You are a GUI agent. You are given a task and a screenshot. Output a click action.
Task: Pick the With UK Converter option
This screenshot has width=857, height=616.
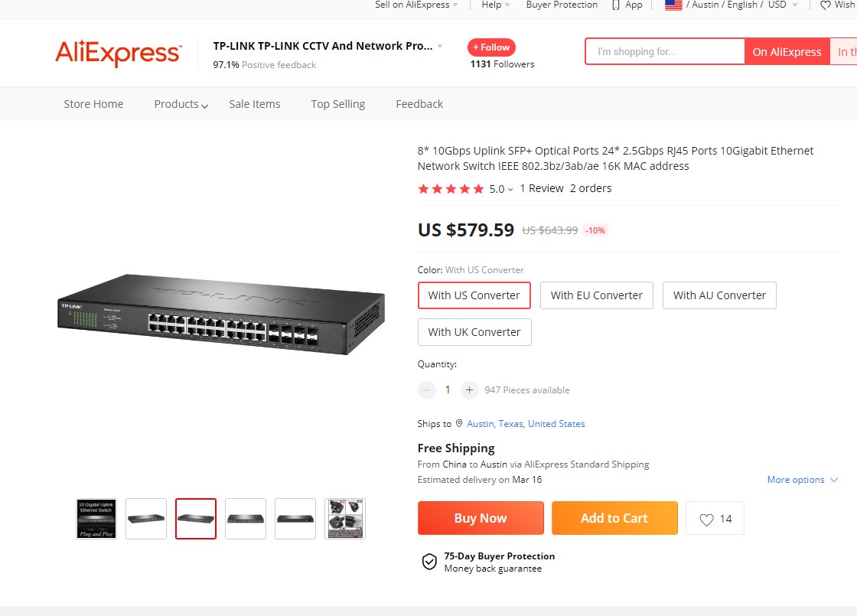pos(474,332)
